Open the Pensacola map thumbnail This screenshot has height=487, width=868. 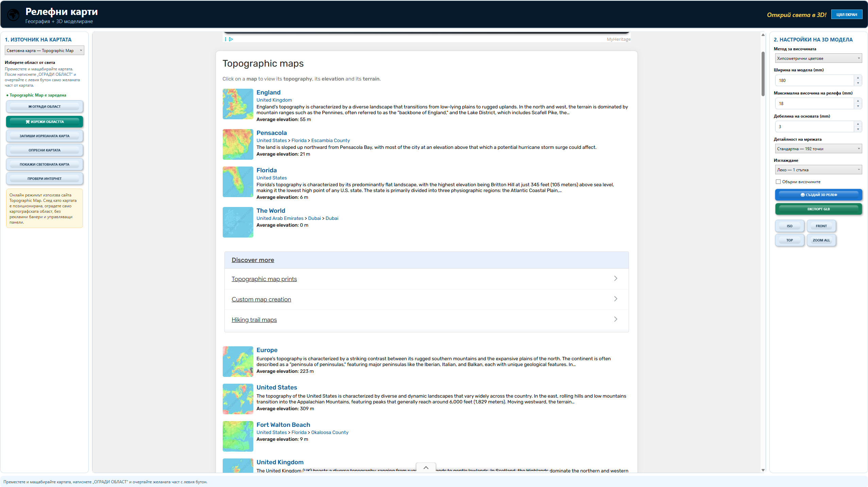click(x=238, y=144)
